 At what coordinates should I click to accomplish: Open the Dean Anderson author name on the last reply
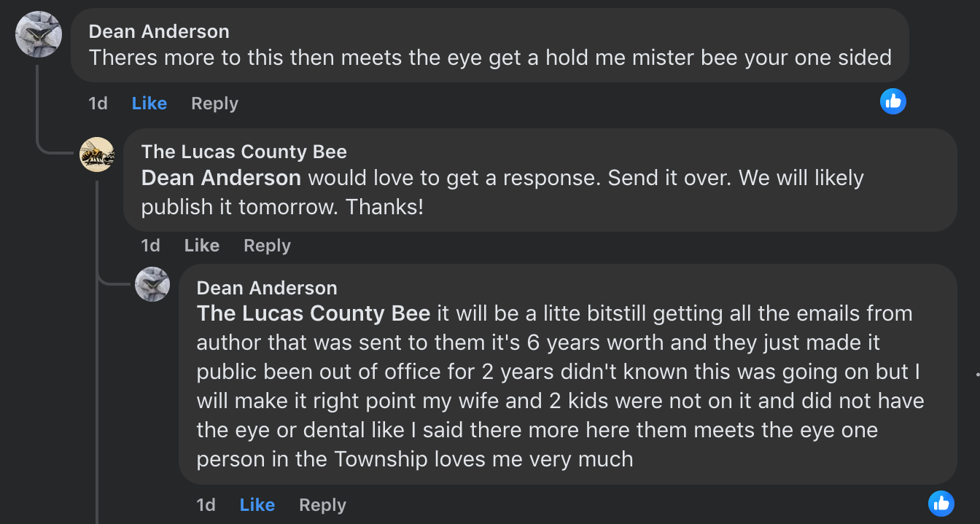[267, 288]
